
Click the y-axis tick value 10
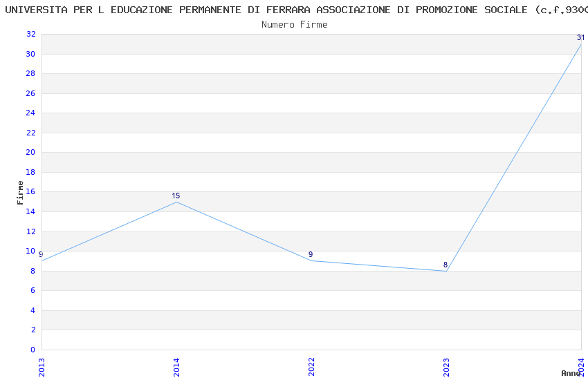30,251
